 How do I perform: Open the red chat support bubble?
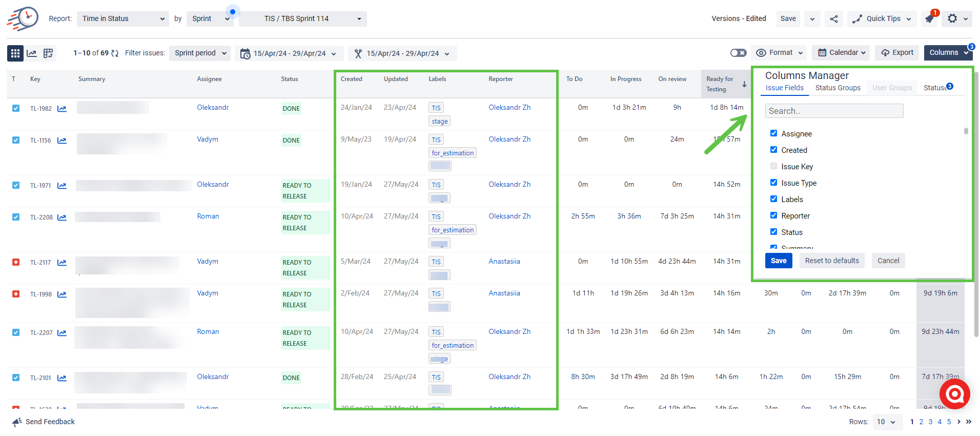[x=954, y=394]
